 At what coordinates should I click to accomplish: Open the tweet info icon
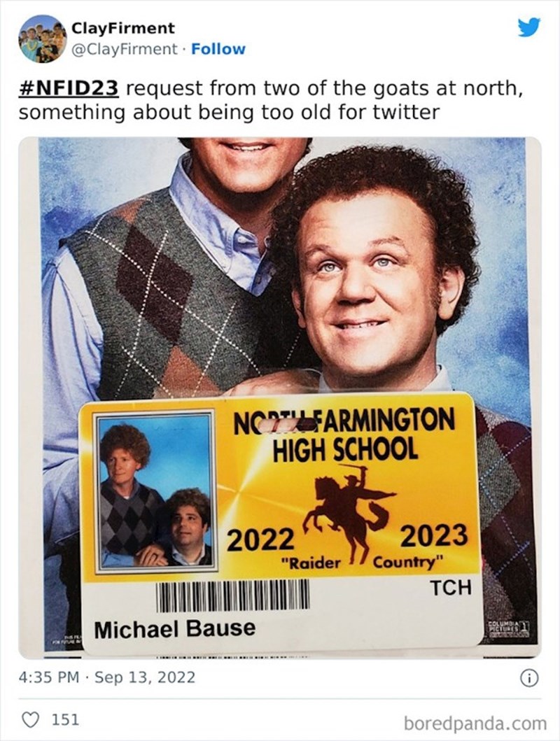click(x=528, y=679)
